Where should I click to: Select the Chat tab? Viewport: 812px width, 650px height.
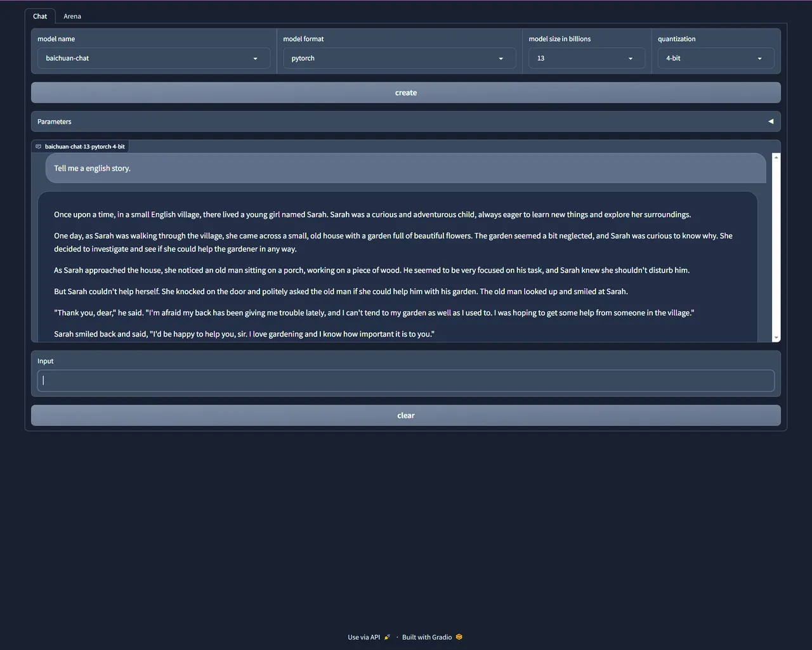click(40, 16)
